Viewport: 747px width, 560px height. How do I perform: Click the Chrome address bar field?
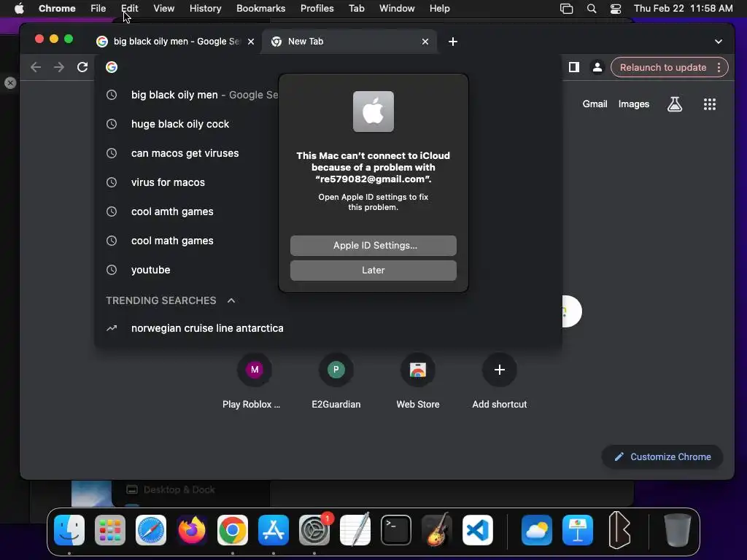[x=329, y=67]
